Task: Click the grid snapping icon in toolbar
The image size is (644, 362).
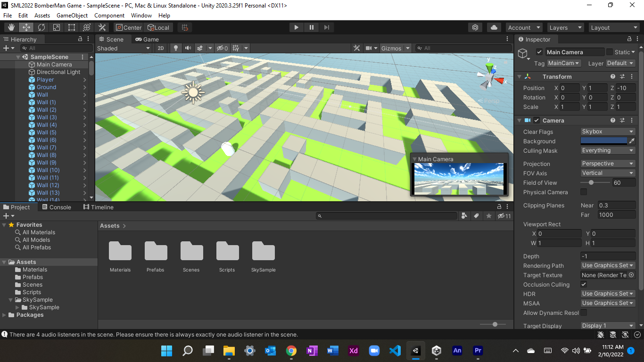Action: 185,27
